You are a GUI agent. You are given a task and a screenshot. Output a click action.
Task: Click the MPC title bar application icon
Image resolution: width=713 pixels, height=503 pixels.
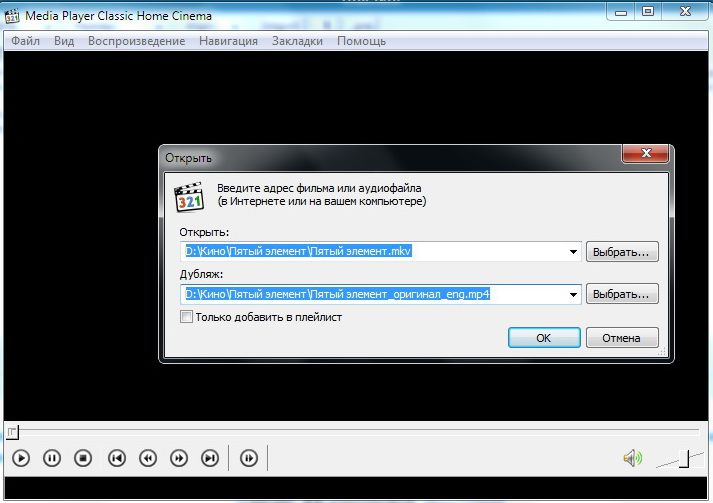coord(11,15)
